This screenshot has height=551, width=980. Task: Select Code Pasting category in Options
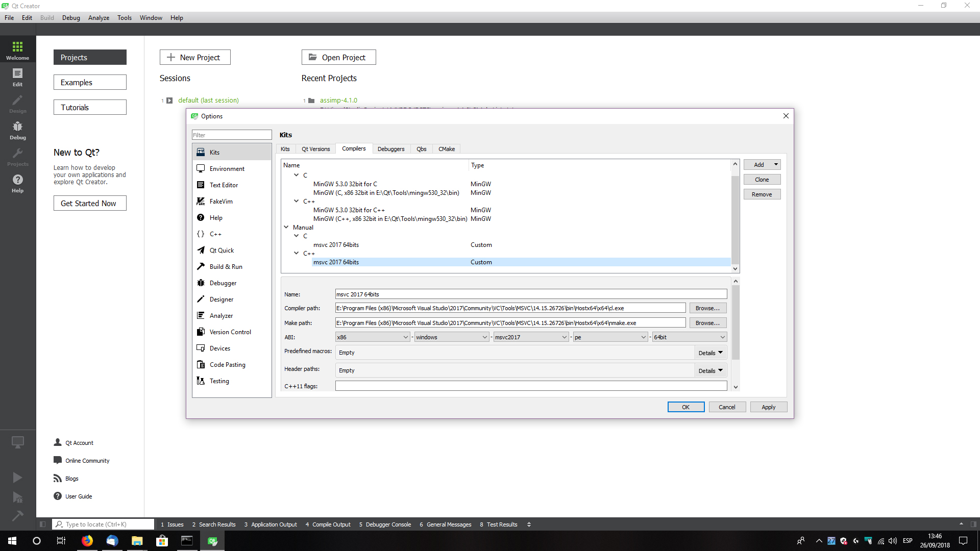(232, 364)
